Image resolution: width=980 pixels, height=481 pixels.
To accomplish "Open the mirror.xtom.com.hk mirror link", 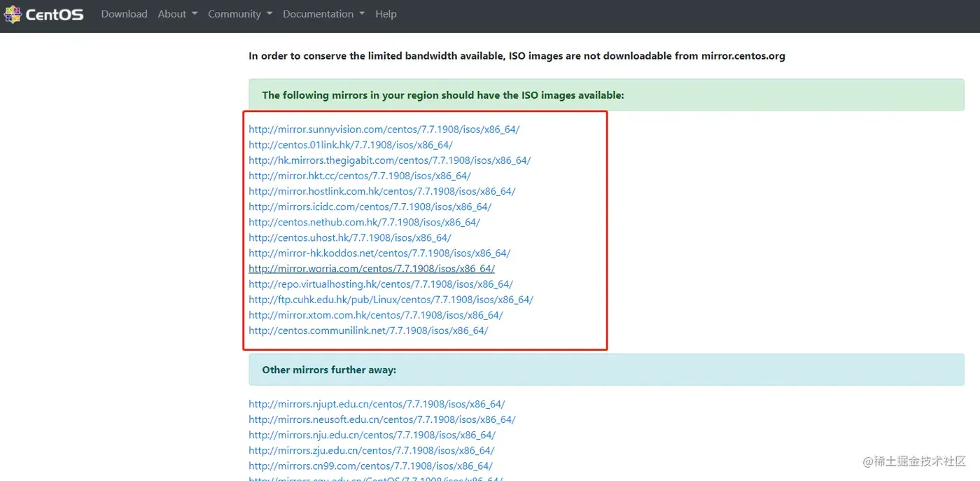I will (x=376, y=314).
